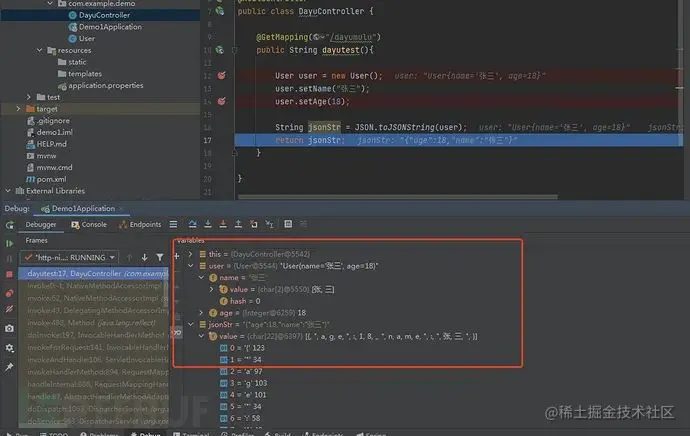Select next frame down arrow

point(144,257)
